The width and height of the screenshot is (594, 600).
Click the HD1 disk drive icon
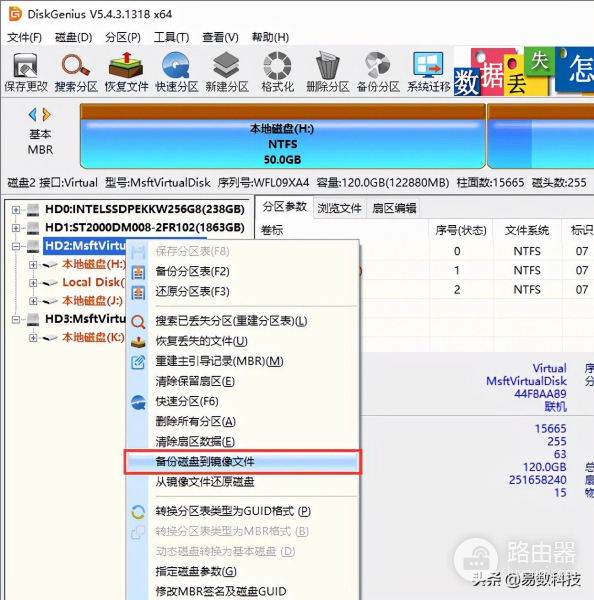pos(33,228)
